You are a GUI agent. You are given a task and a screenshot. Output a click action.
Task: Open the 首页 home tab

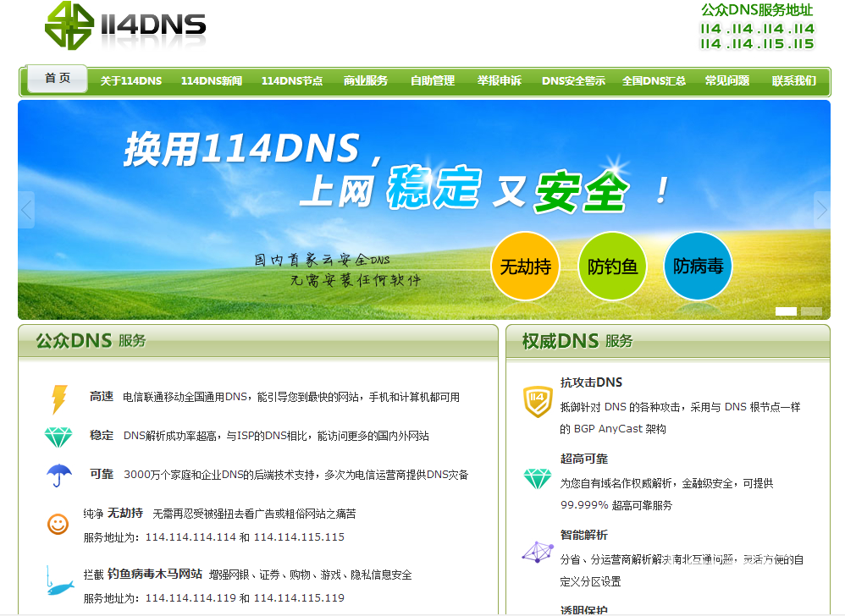[x=58, y=79]
